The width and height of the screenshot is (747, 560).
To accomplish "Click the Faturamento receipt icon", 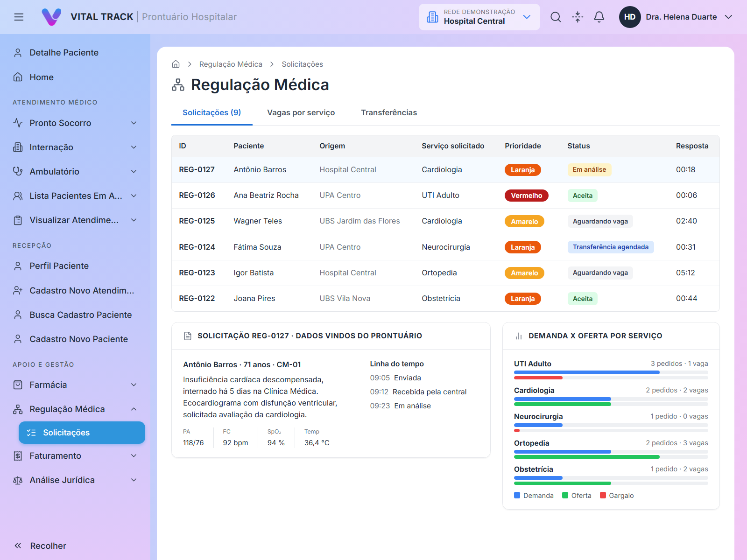I will [x=18, y=455].
